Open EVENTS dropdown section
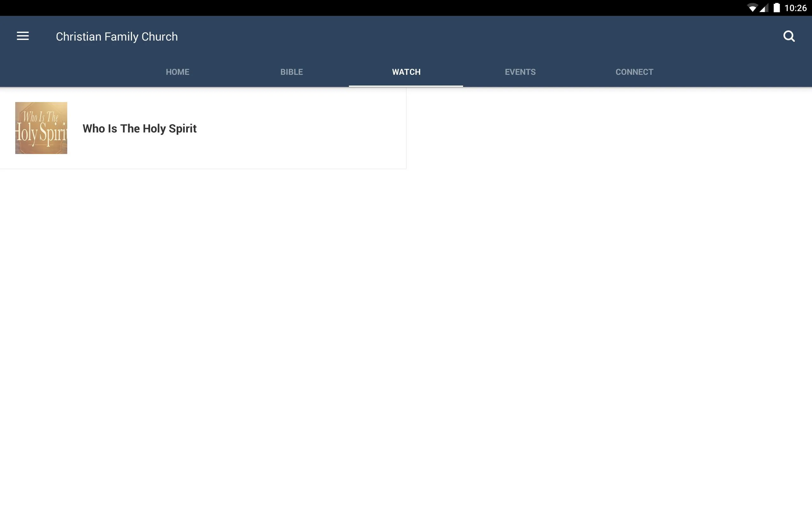The height and width of the screenshot is (507, 812). click(x=520, y=71)
